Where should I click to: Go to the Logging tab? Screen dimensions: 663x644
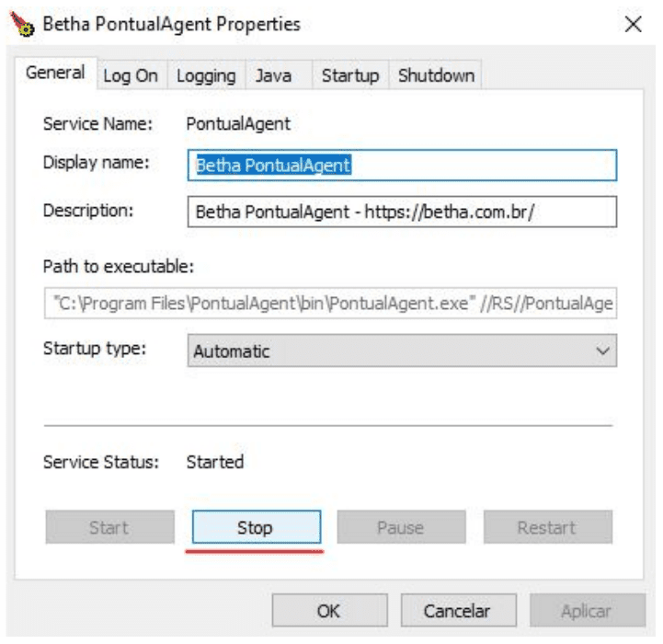coord(206,76)
